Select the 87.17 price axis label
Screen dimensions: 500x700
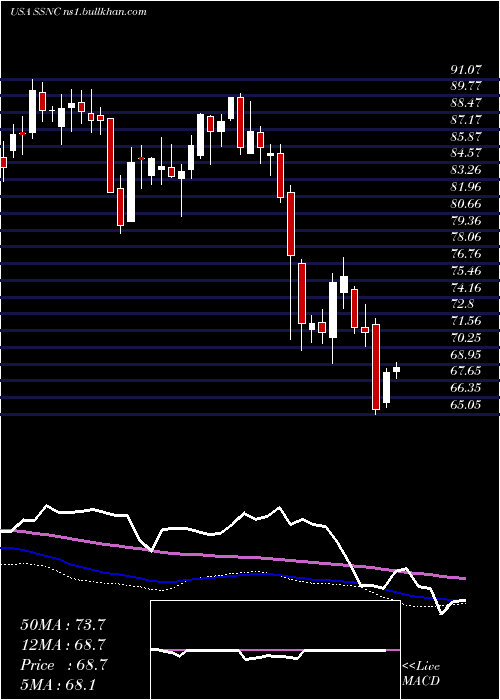tap(466, 120)
